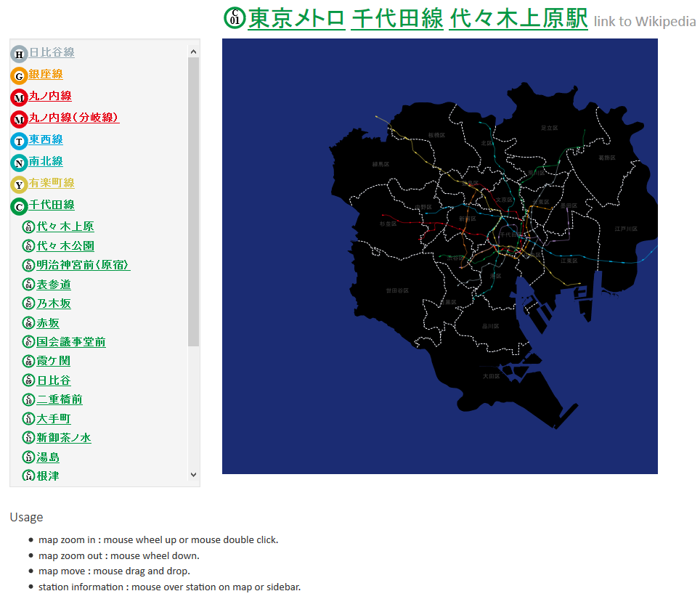The height and width of the screenshot is (599, 700).
Task: Click the Hibiya line H circle icon
Action: click(19, 54)
